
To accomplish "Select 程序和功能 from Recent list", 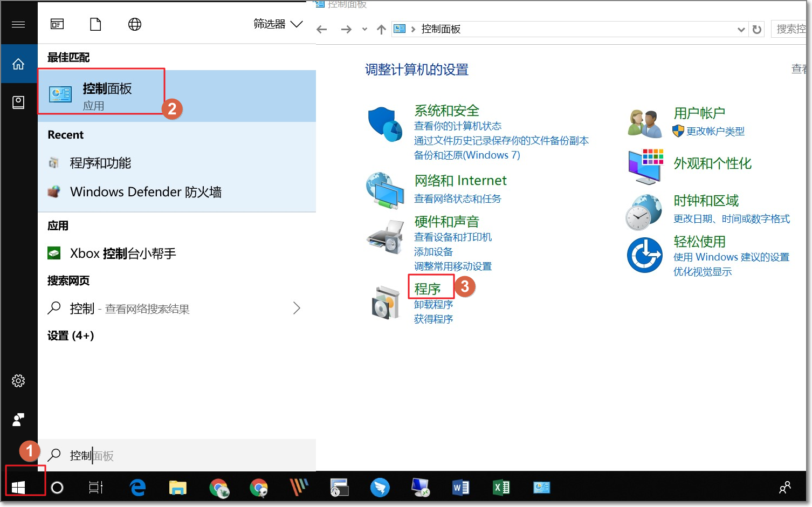I will pos(100,163).
